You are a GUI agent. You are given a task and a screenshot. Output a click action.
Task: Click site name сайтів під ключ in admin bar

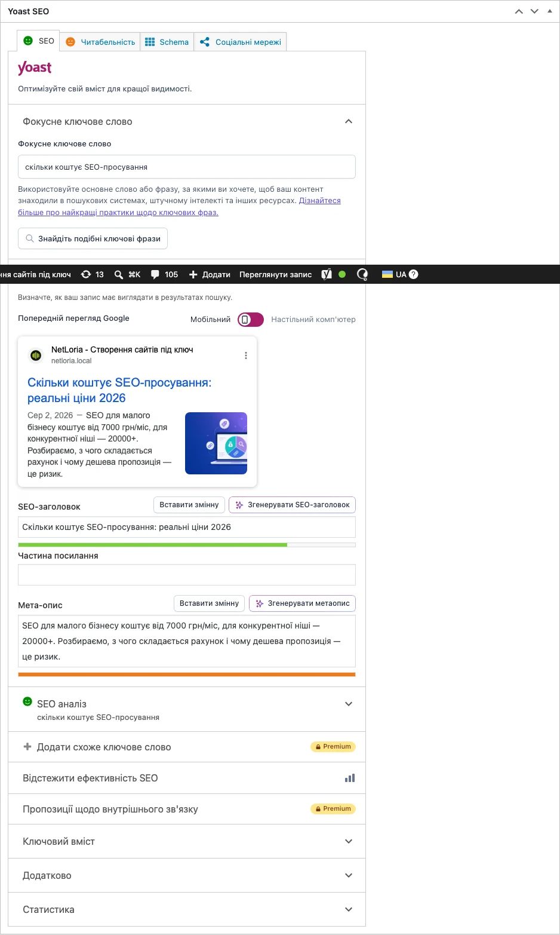(x=36, y=274)
